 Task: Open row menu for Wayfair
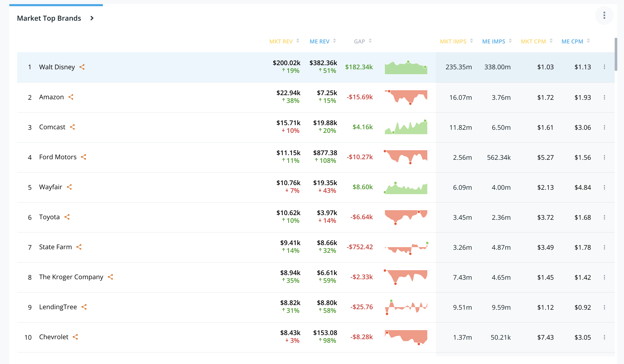604,187
